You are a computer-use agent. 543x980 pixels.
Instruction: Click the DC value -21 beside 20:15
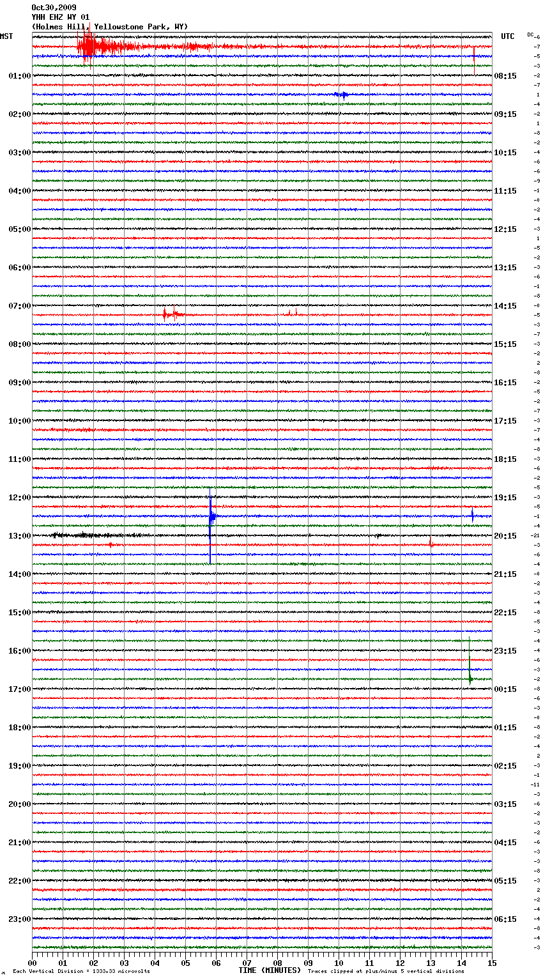pos(535,535)
